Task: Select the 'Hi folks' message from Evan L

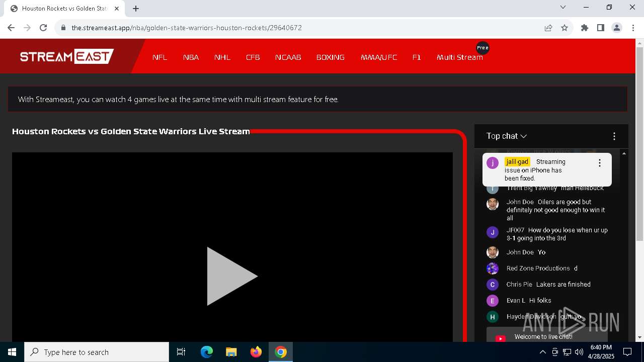Action: [x=540, y=300]
